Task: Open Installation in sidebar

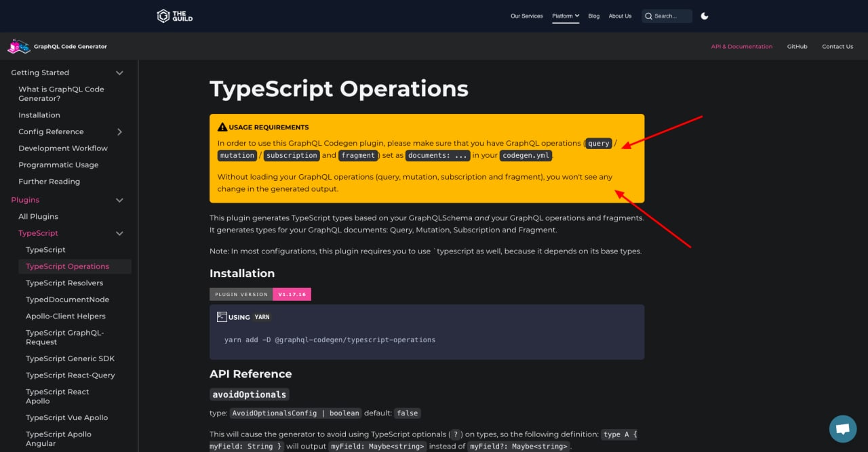Action: click(x=39, y=115)
